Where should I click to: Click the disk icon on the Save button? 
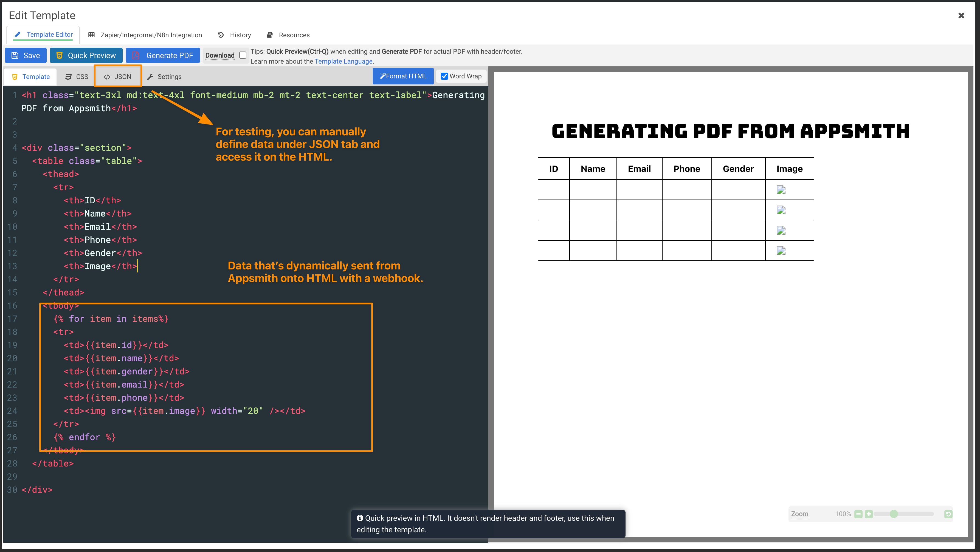click(15, 55)
